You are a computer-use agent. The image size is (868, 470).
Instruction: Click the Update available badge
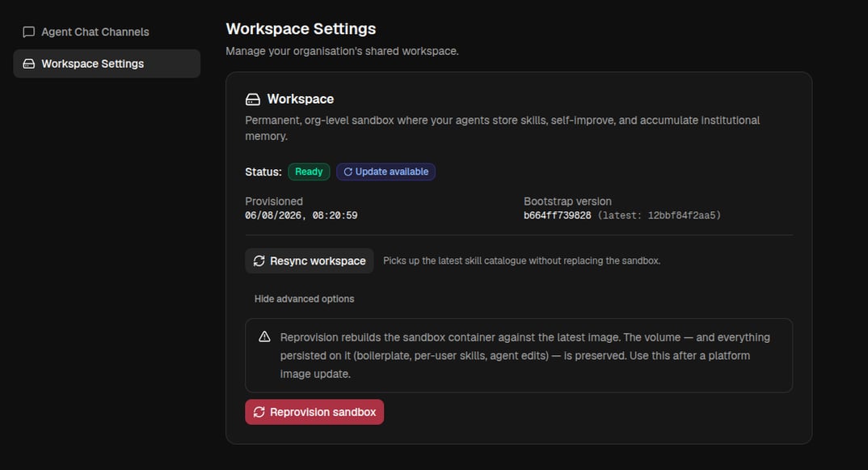tap(386, 171)
